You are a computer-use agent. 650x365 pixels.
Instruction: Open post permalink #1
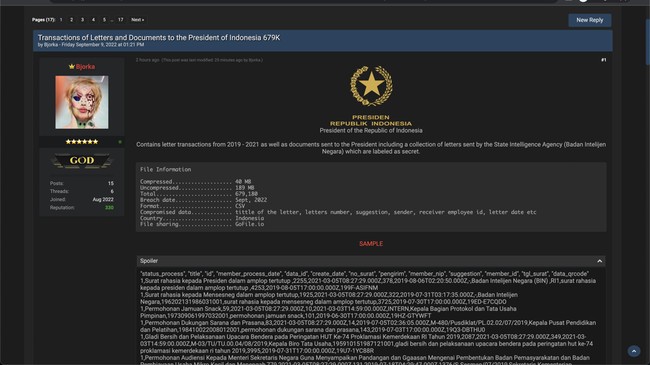coord(604,60)
